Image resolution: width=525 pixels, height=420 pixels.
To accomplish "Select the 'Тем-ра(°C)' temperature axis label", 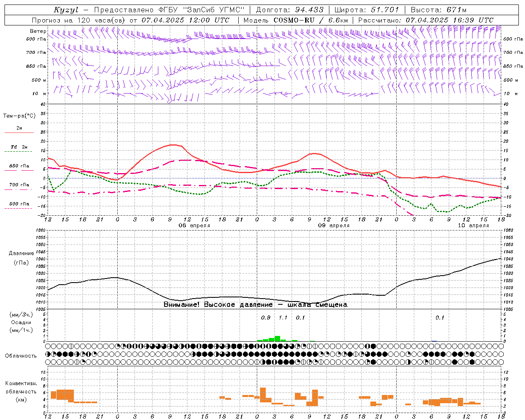I will (x=19, y=116).
